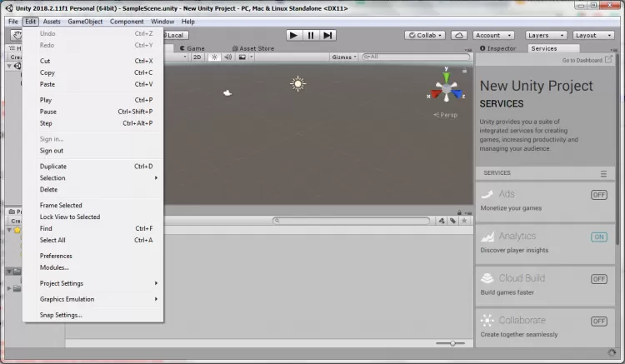Select the Hand tool icon
This screenshot has height=364, width=625.
17,36
